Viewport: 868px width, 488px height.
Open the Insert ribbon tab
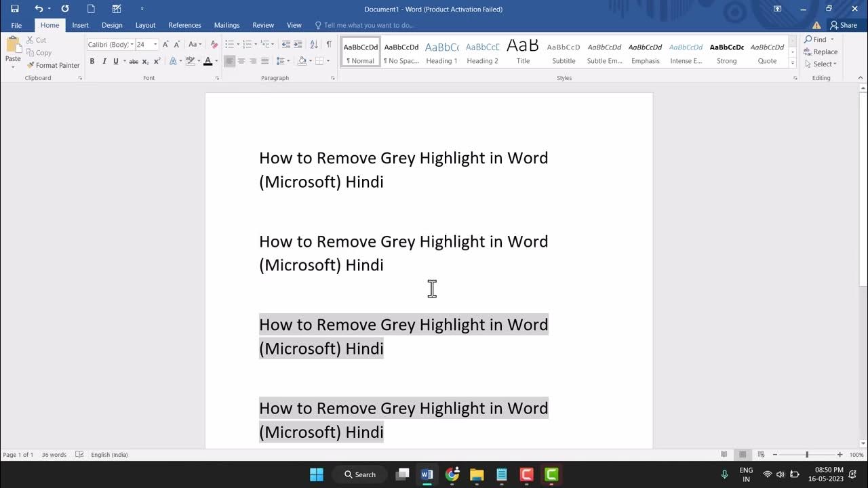click(80, 25)
